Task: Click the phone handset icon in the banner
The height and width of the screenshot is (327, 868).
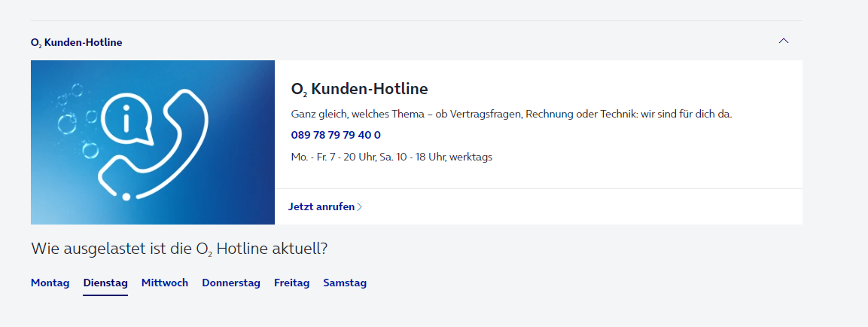Action: 154,144
